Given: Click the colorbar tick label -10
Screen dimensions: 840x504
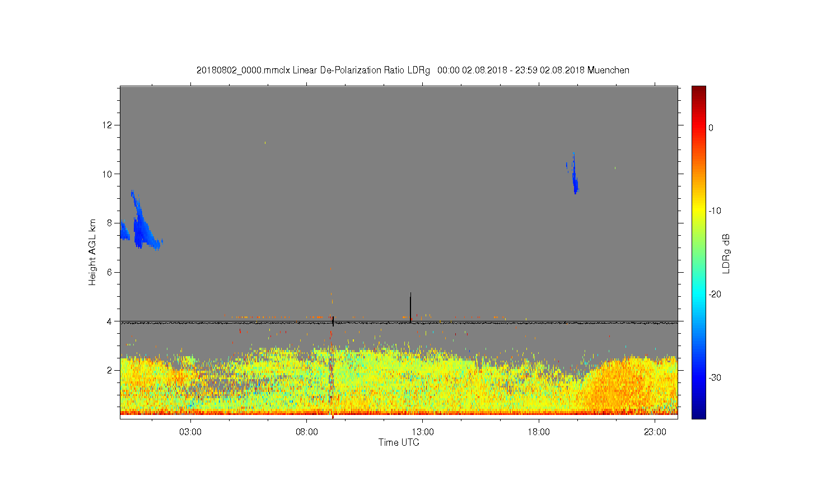Looking at the screenshot, I should (714, 211).
